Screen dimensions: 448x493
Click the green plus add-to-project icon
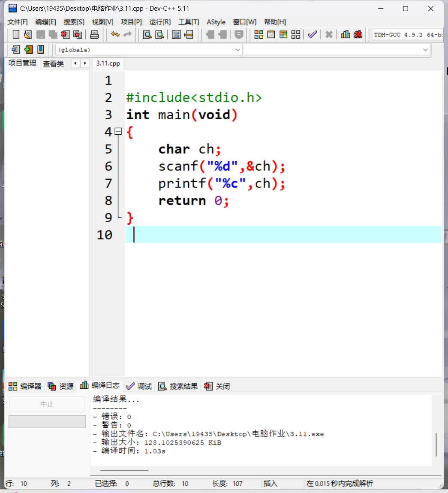(x=28, y=49)
